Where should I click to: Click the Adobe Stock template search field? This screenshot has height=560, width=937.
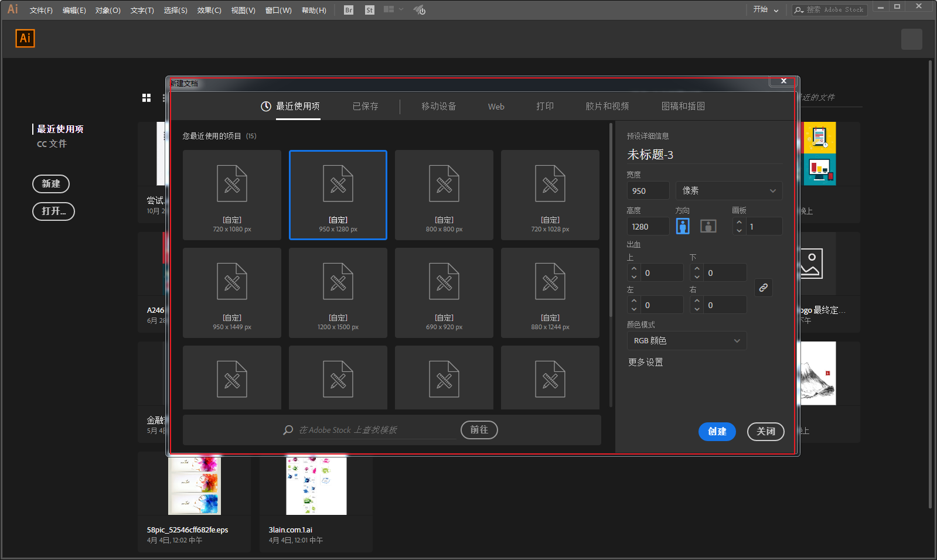pos(377,430)
